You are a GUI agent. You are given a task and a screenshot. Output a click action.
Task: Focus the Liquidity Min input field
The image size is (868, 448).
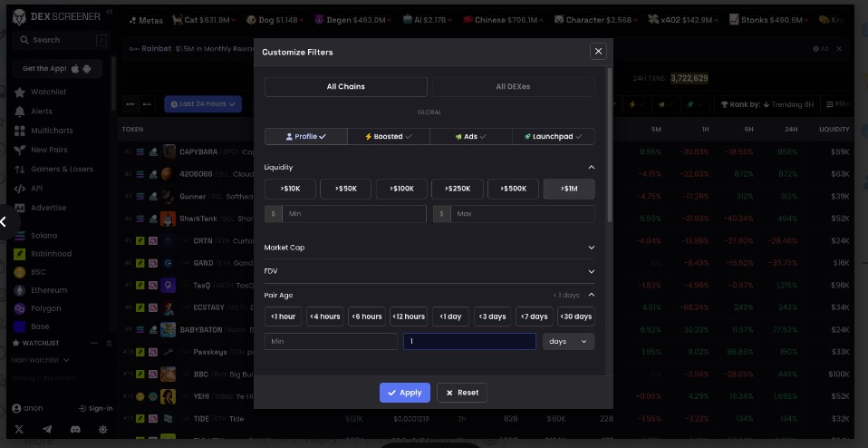point(354,214)
